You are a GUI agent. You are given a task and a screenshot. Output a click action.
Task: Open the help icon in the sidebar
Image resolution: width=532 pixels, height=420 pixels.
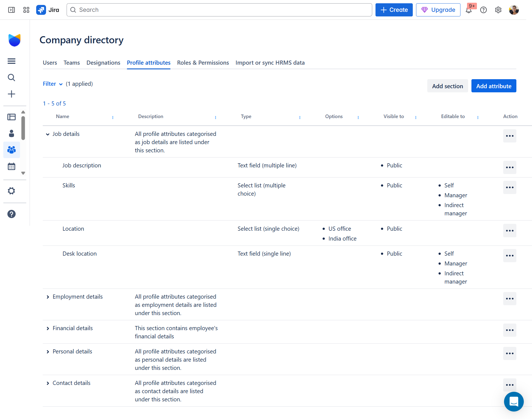coord(12,214)
